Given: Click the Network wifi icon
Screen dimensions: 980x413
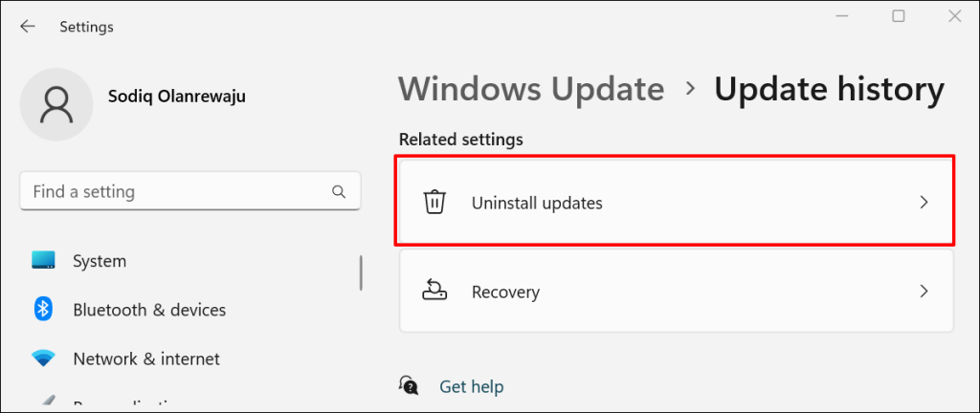Looking at the screenshot, I should pos(43,359).
